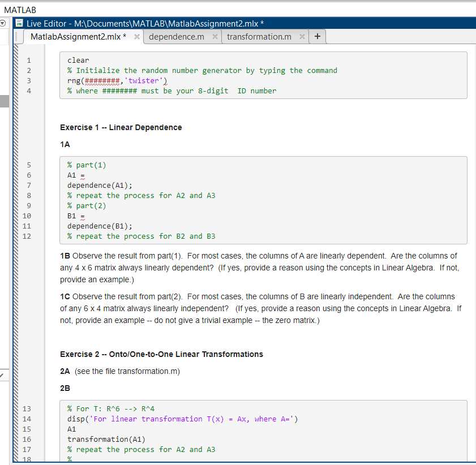Image resolution: width=476 pixels, height=465 pixels.
Task: Click the MATLAB label at top left
Action: point(19,10)
